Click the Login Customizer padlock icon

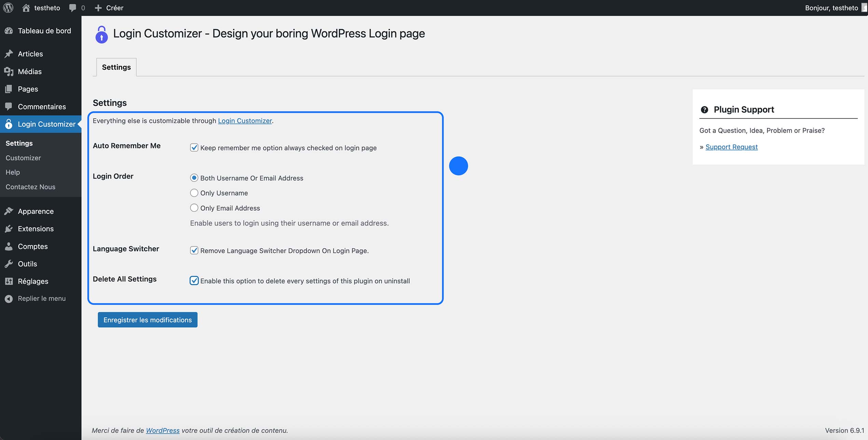click(9, 124)
